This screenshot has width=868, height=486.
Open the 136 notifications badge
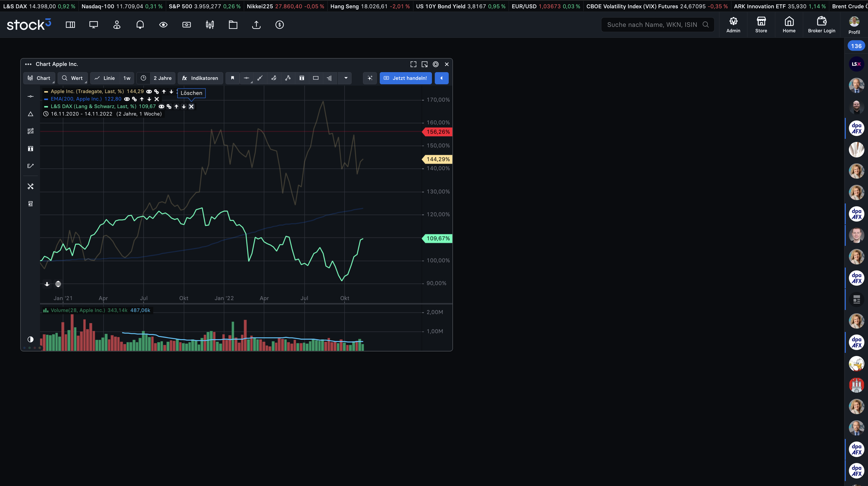(x=856, y=46)
